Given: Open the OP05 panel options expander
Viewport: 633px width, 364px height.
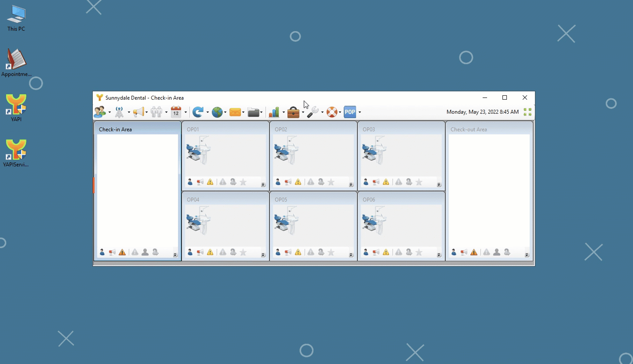Looking at the screenshot, I should pos(351,255).
